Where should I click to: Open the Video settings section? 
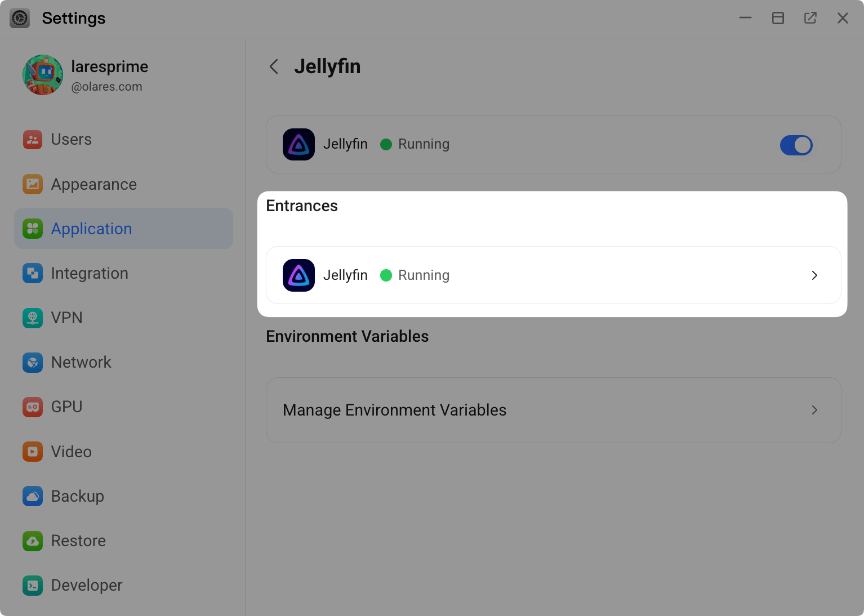pyautogui.click(x=71, y=452)
